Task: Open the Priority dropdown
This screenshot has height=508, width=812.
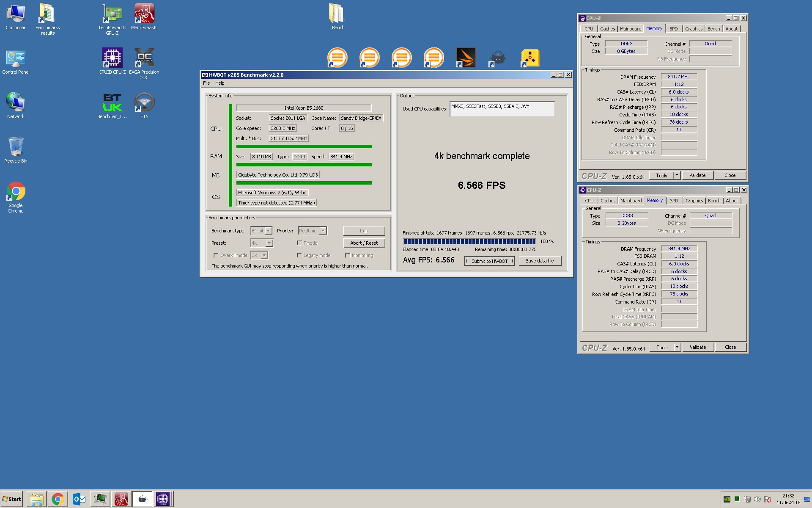Action: coord(312,231)
